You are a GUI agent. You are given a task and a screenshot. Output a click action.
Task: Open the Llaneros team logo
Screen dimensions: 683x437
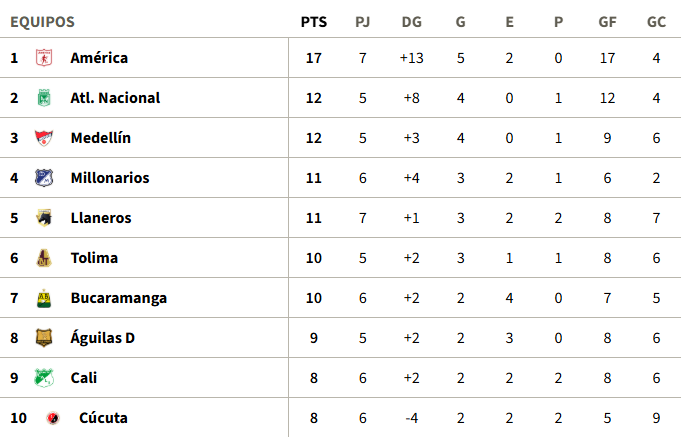pos(44,218)
